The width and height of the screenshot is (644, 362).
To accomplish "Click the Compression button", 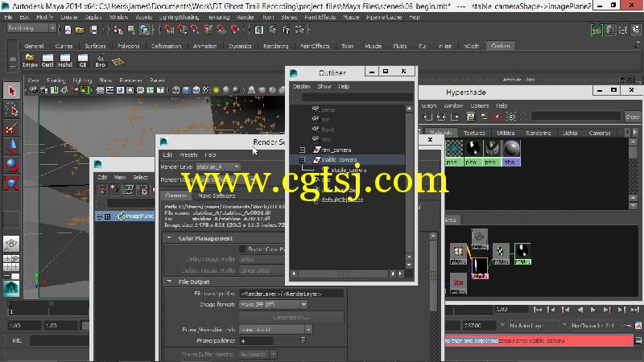I will (291, 317).
